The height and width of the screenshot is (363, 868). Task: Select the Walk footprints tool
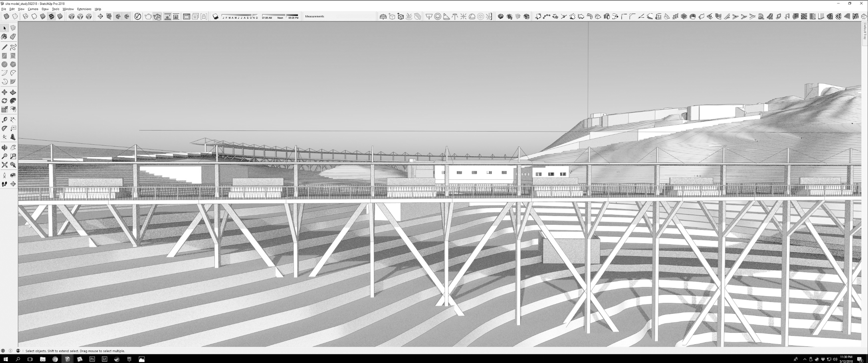coord(5,184)
